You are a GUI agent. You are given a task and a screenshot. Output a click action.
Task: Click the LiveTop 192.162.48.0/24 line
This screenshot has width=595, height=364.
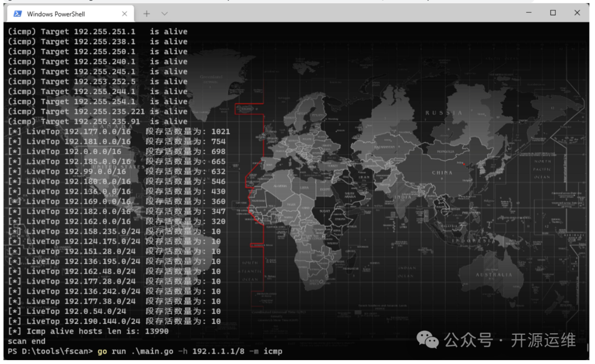click(x=114, y=271)
